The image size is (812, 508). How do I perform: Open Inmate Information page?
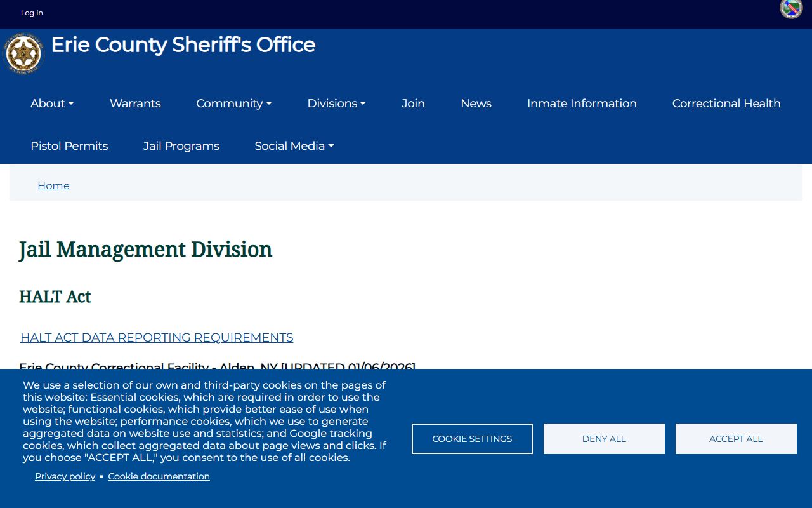[582, 104]
